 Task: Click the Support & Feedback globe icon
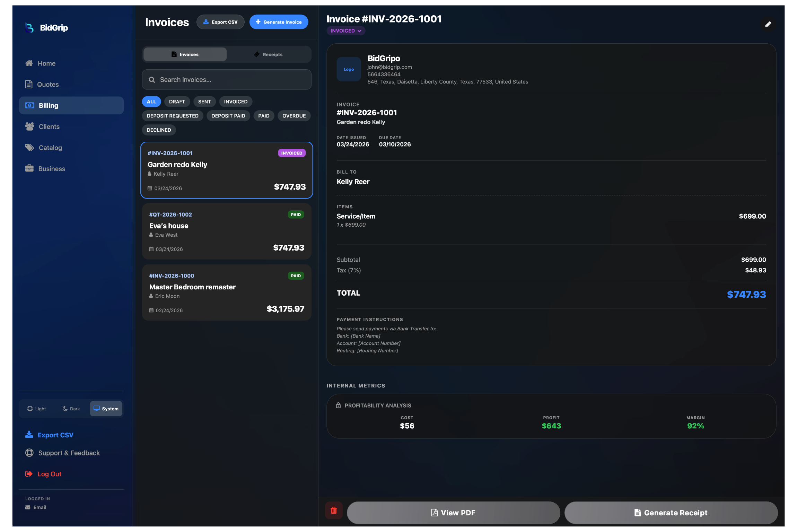click(29, 453)
